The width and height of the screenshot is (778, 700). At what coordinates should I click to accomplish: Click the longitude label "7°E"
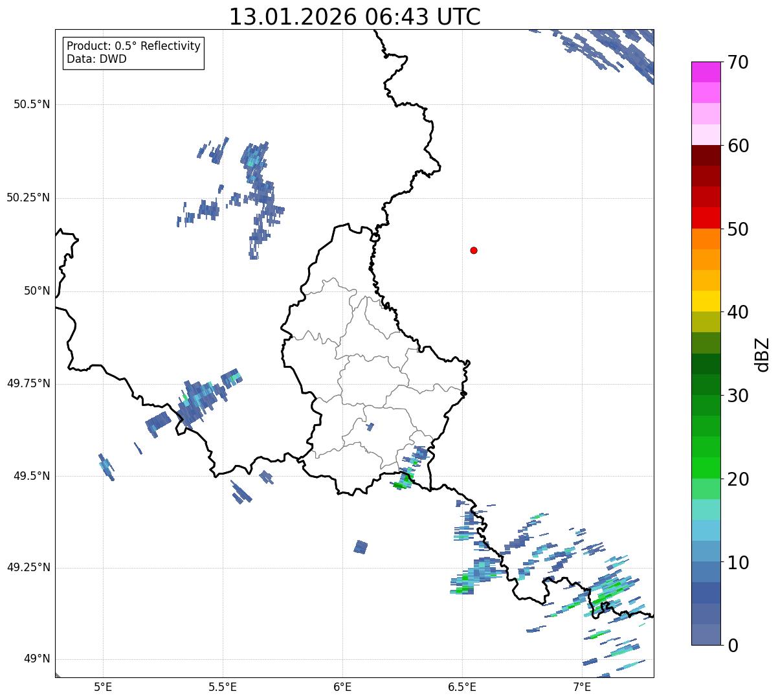tap(582, 687)
